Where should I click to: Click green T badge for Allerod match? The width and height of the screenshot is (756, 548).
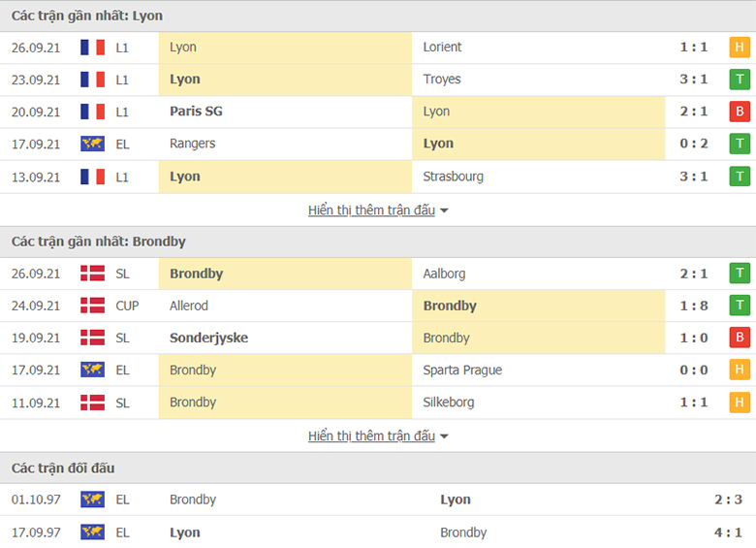point(740,306)
